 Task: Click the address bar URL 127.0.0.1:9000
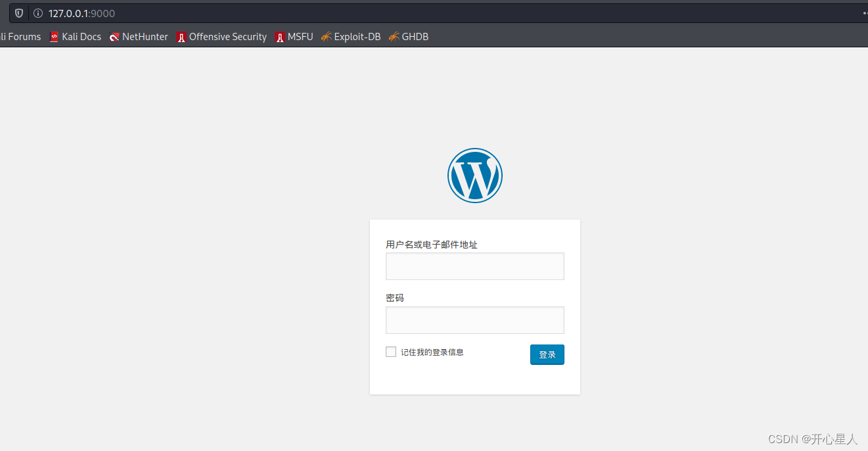tap(81, 13)
